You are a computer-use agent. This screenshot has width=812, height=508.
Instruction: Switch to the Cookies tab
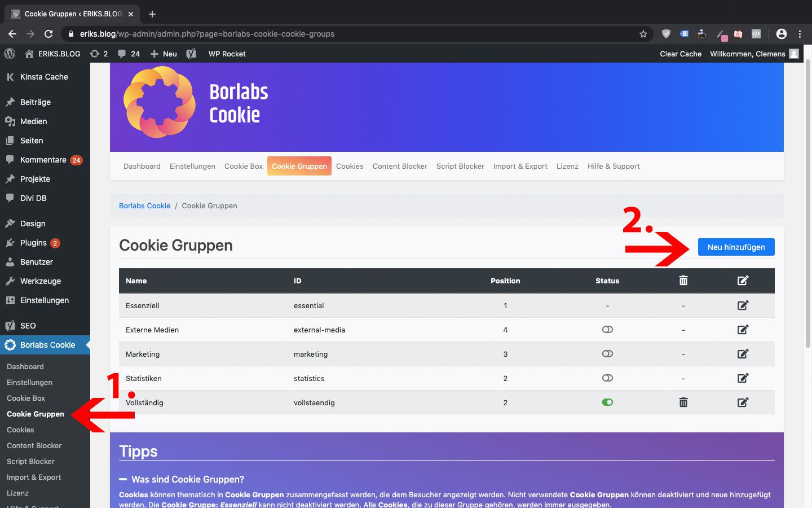(350, 166)
